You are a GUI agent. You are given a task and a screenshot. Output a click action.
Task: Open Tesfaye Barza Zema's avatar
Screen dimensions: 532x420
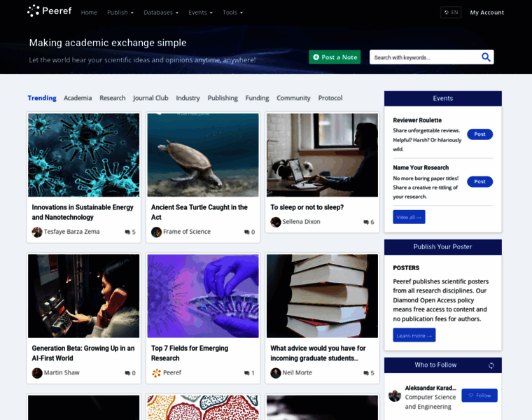37,232
